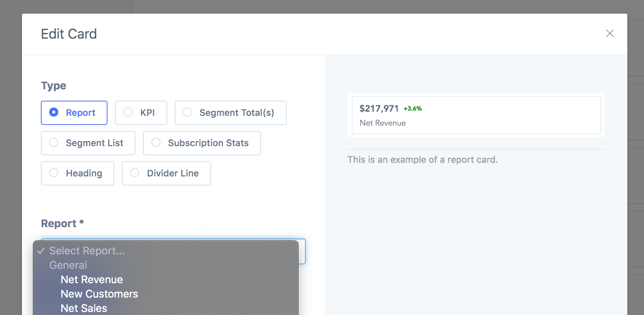Viewport: 644px width, 315px height.
Task: Click the Report select field's right edge
Action: (302, 251)
